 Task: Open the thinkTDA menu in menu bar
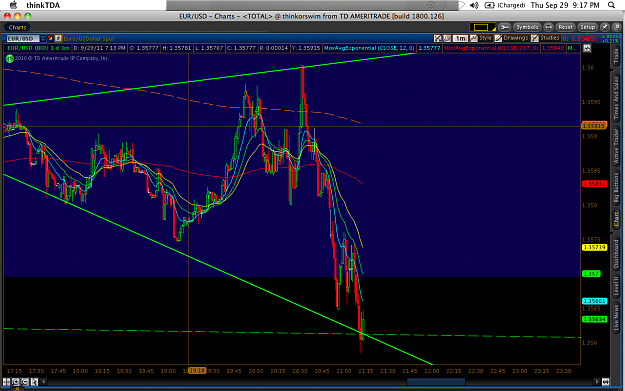pos(43,5)
